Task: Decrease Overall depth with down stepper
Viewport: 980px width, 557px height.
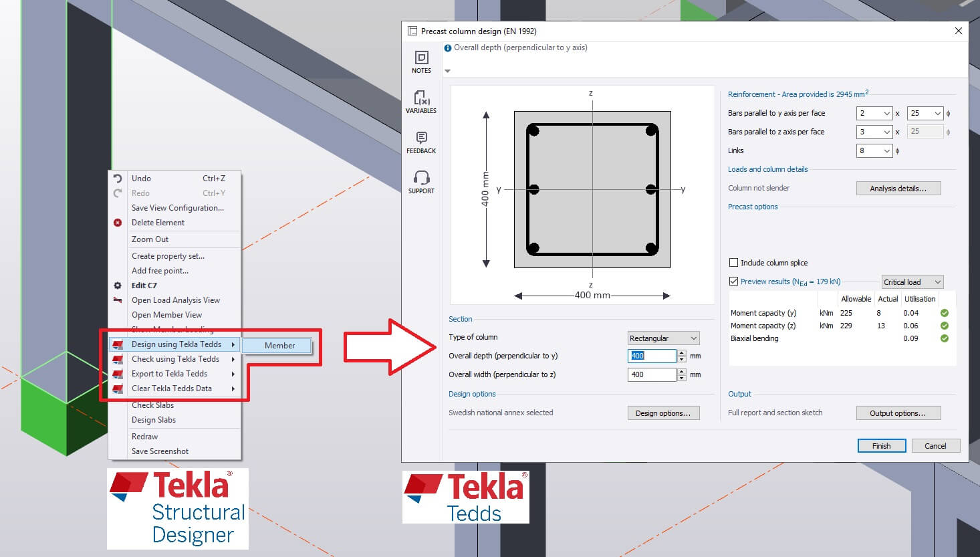Action: tap(682, 359)
